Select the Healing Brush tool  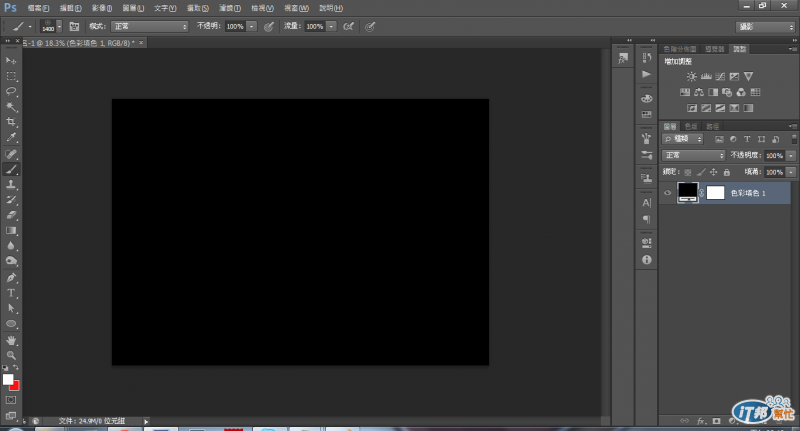[x=11, y=154]
